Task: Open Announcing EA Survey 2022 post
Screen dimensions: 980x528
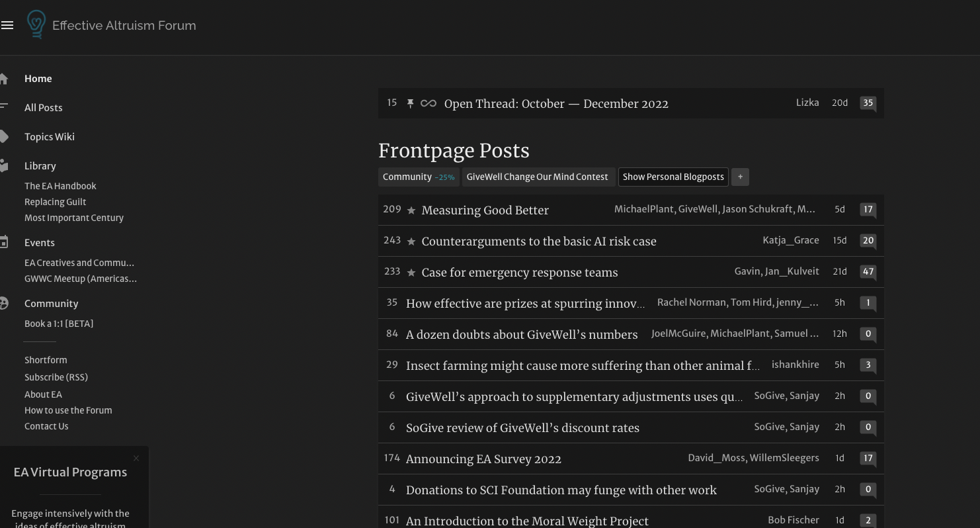Action: coord(483,459)
